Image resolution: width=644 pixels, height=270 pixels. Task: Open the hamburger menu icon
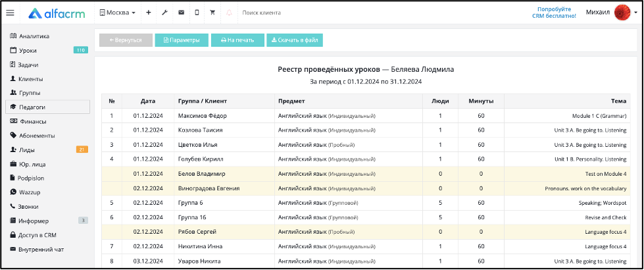pyautogui.click(x=10, y=13)
